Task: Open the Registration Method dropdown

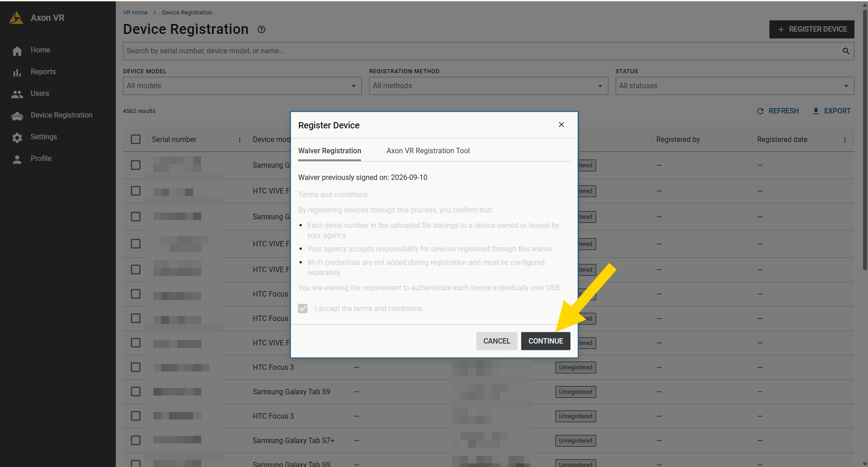Action: pyautogui.click(x=489, y=86)
